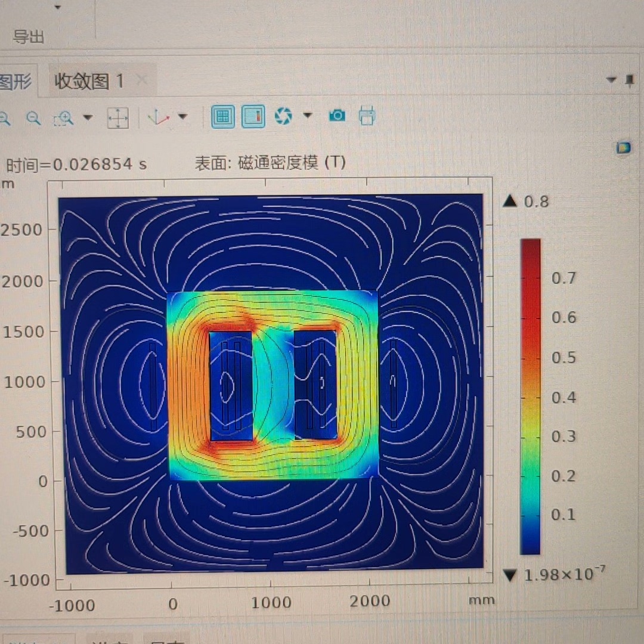Click the x-axis label 2000
644x644 pixels.
coord(370,601)
